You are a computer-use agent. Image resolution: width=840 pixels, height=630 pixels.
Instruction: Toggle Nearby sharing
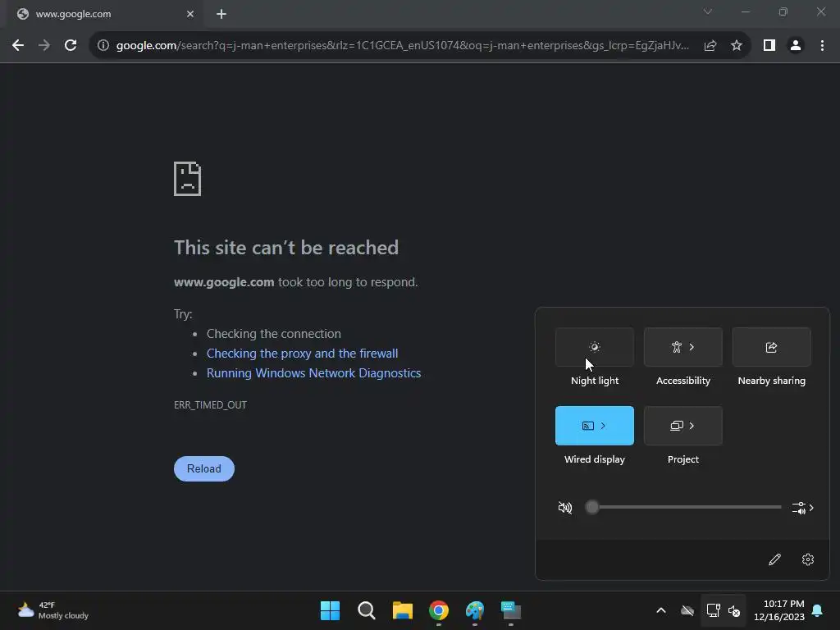(771, 347)
